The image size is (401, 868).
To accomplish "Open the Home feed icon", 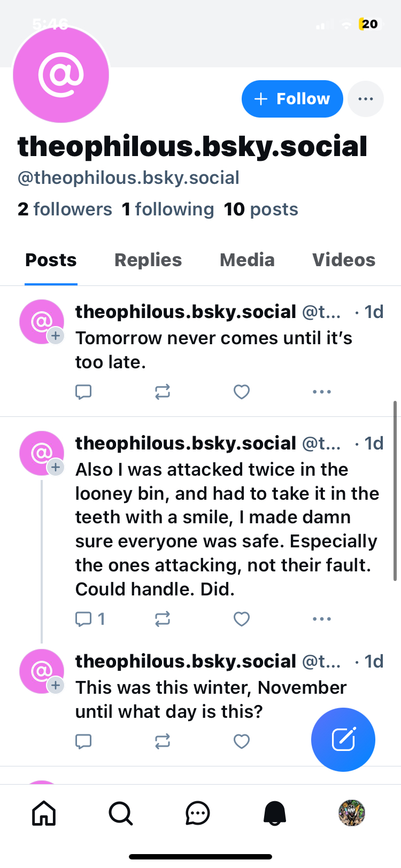I will pyautogui.click(x=44, y=813).
